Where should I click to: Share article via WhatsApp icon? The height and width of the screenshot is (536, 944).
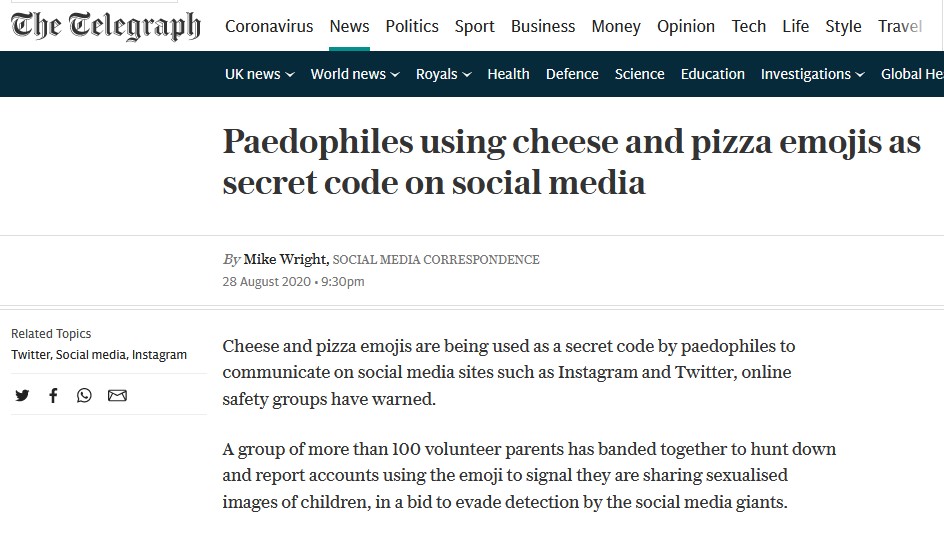click(x=84, y=395)
